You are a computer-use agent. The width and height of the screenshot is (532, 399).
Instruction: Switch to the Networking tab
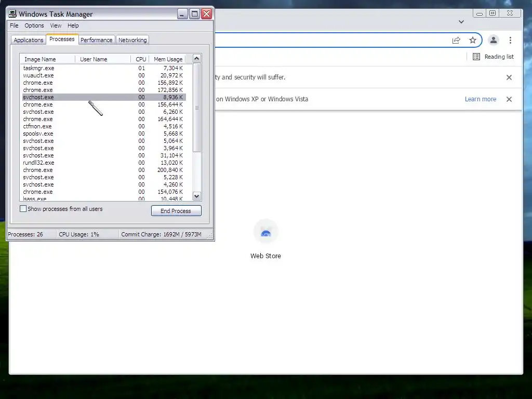click(x=132, y=40)
